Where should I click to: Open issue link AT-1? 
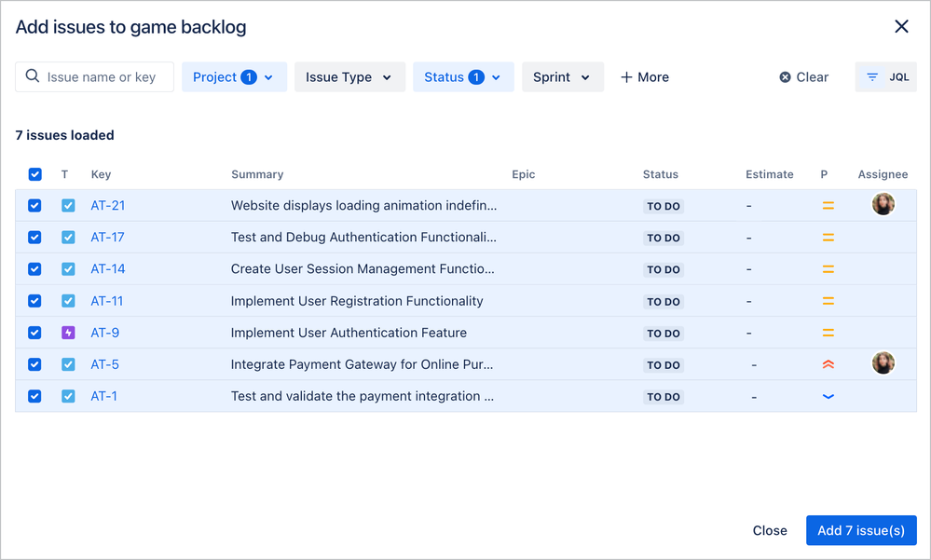pos(103,396)
